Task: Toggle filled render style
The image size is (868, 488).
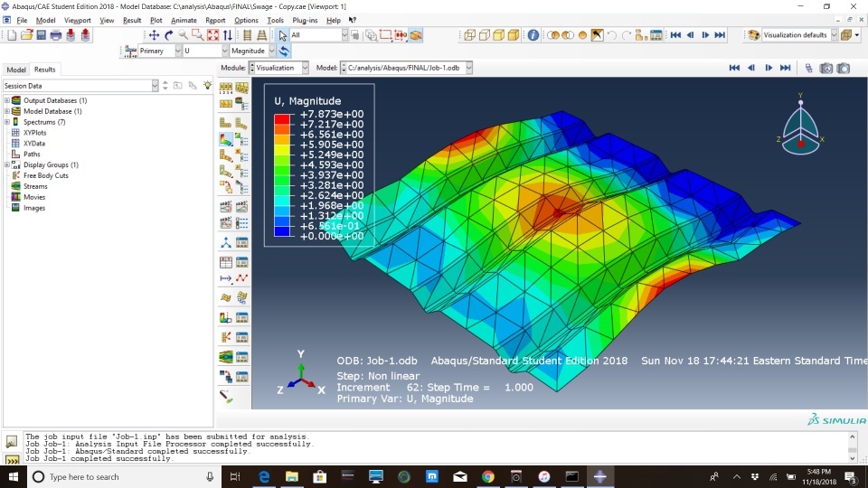Action: 499,35
